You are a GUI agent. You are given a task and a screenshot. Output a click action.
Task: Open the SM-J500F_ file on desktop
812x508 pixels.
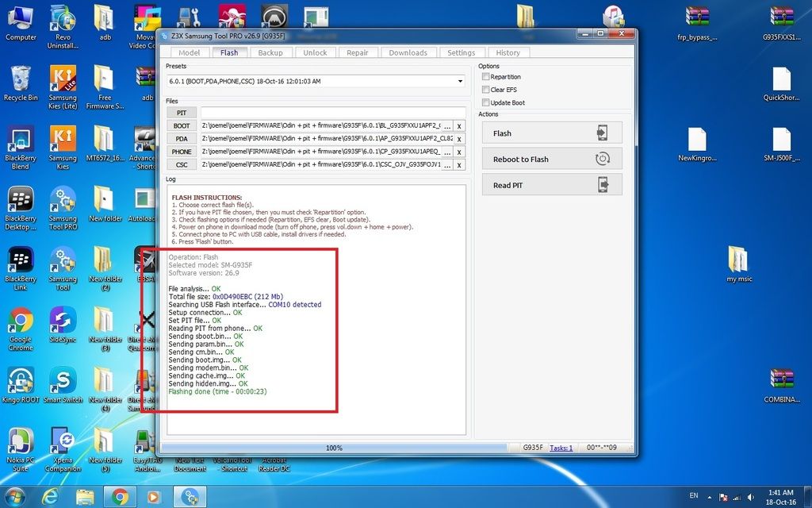click(781, 144)
